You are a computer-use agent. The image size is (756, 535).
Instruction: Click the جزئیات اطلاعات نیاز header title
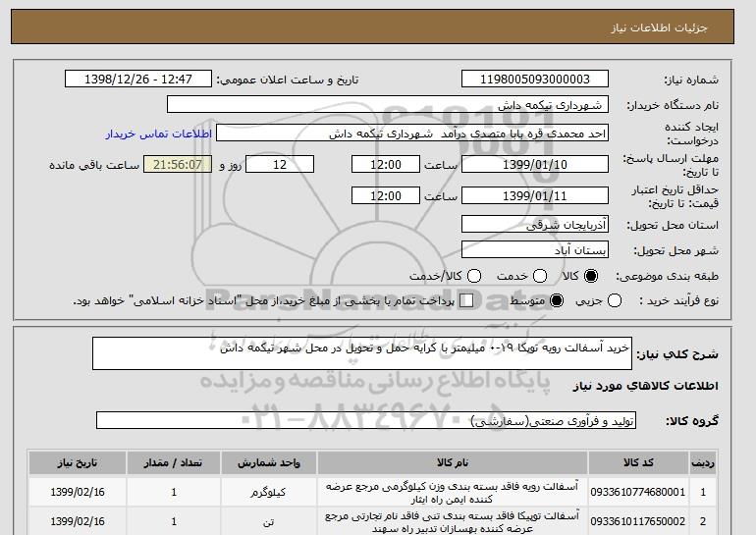659,27
